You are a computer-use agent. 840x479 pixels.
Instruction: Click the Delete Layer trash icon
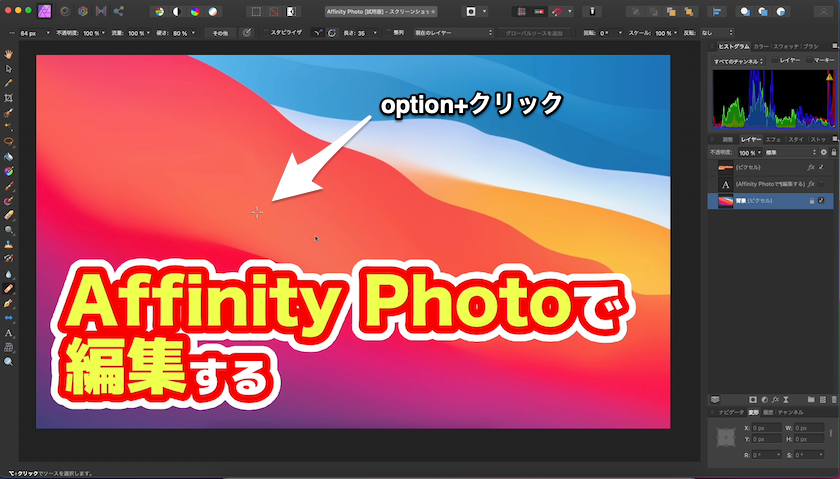(x=834, y=400)
